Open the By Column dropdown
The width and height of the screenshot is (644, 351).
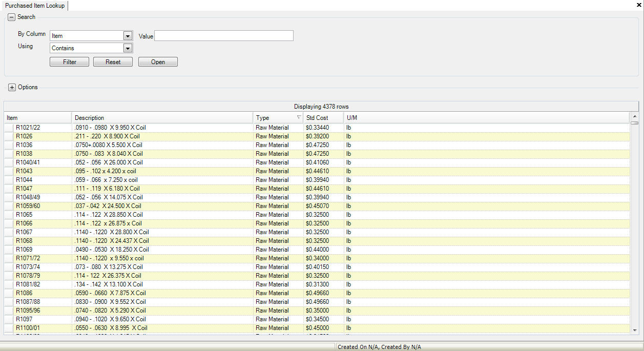pos(128,36)
